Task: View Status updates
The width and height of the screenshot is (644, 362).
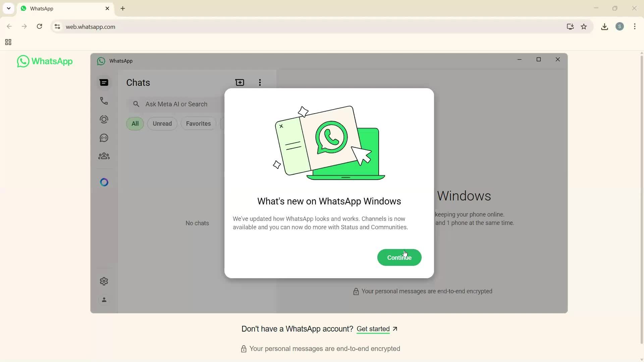Action: click(104, 119)
